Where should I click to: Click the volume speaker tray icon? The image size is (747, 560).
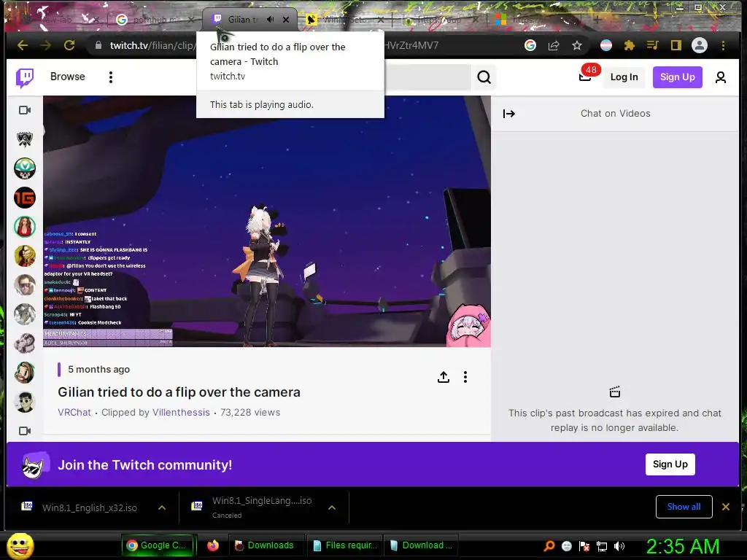619,546
